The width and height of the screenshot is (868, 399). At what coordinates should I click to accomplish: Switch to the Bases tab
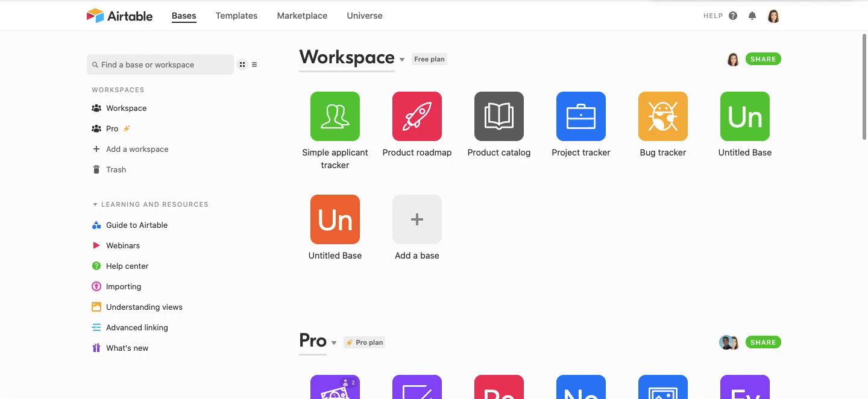tap(184, 16)
